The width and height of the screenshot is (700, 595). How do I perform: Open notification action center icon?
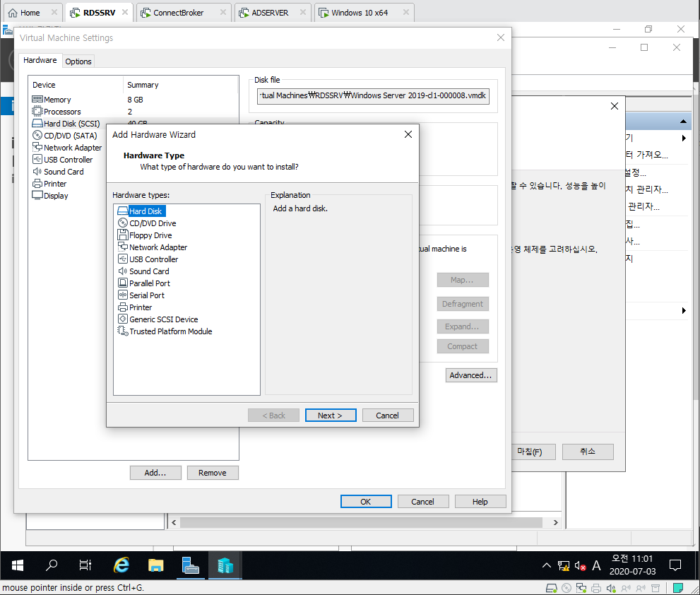tap(675, 565)
